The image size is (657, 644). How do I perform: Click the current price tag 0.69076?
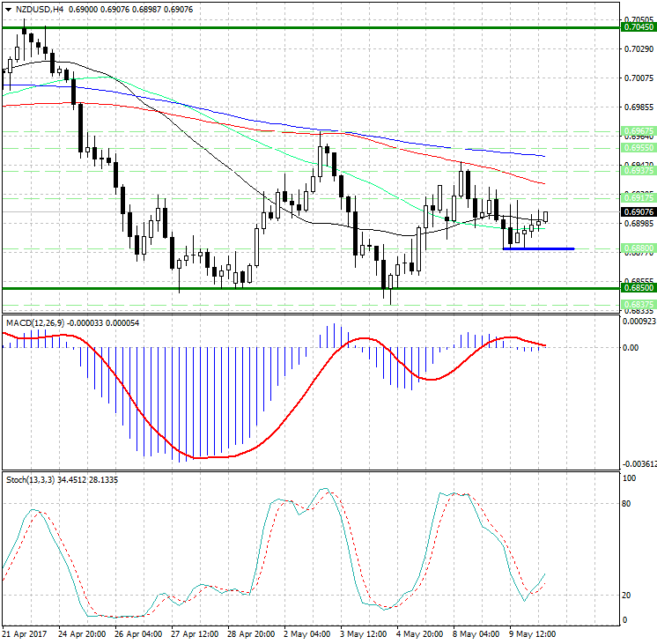click(x=638, y=212)
